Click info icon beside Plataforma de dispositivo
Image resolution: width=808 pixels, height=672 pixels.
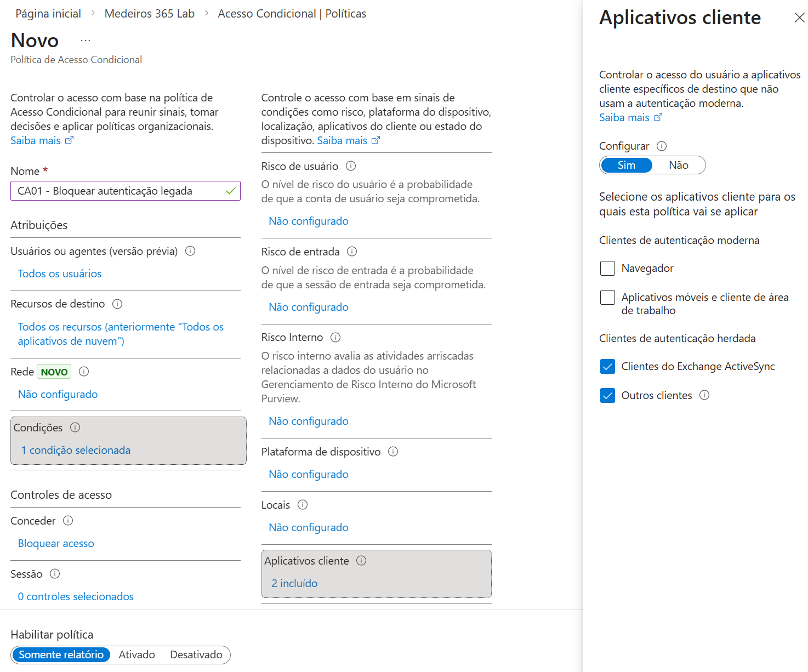pyautogui.click(x=393, y=452)
